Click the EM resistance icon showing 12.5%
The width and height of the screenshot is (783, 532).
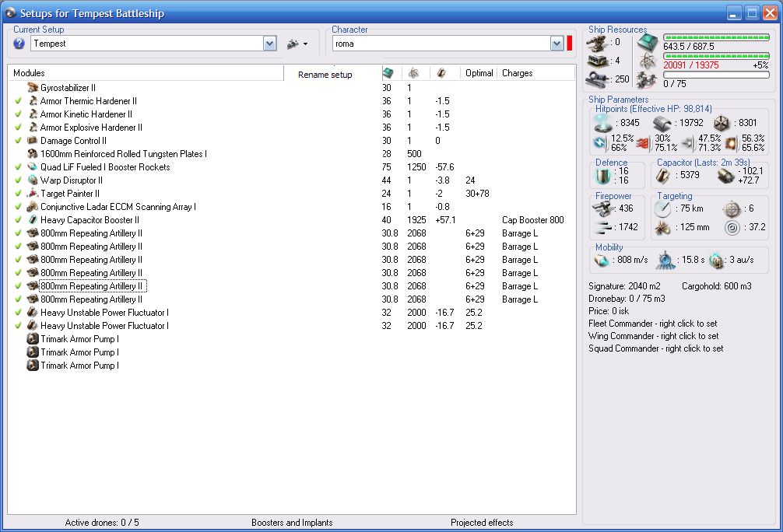click(x=599, y=143)
